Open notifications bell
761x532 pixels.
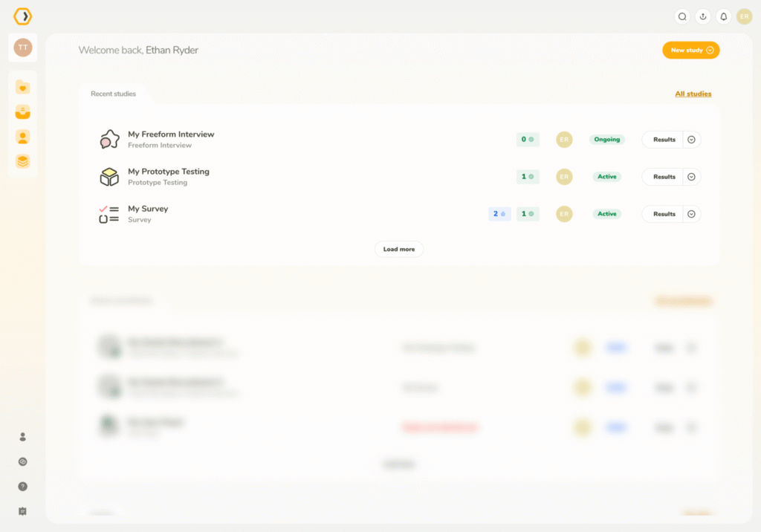tap(723, 16)
